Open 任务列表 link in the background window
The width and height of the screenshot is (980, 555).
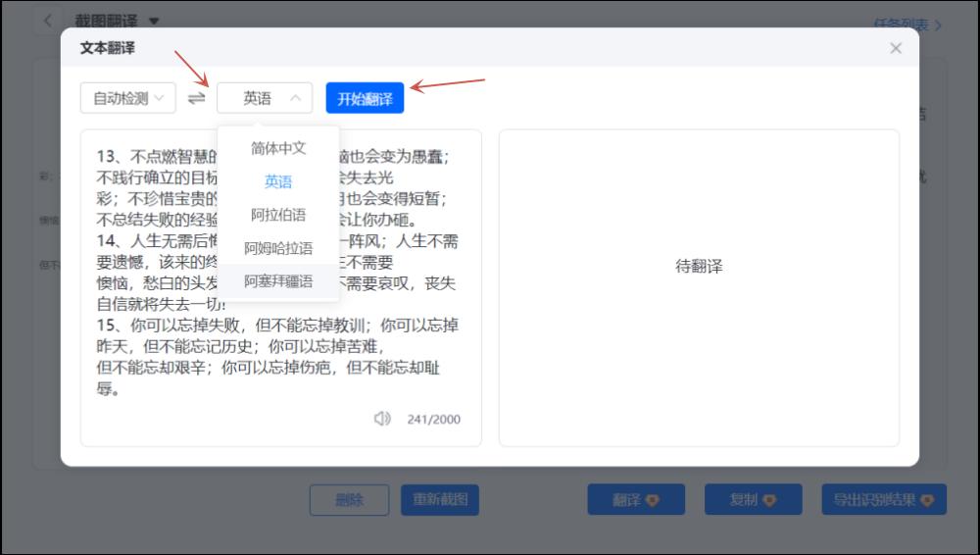(906, 25)
